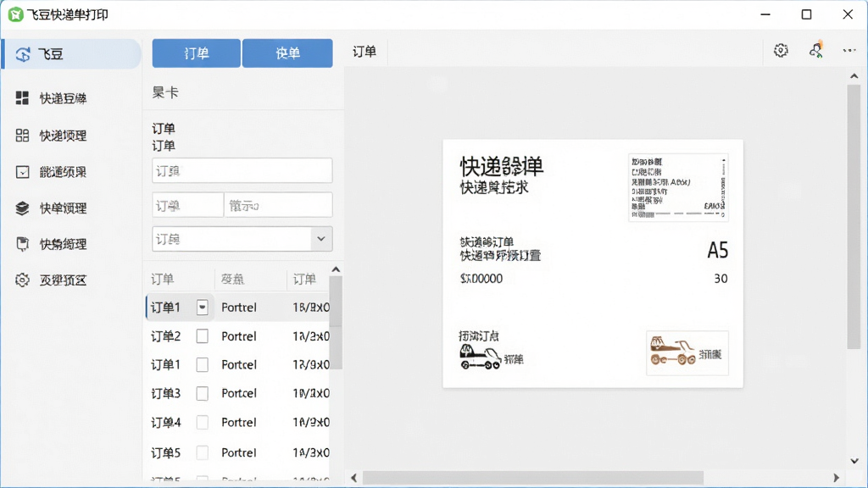This screenshot has height=488, width=868.
Task: Click the outlined grid icon in the sidebar
Action: 22,135
